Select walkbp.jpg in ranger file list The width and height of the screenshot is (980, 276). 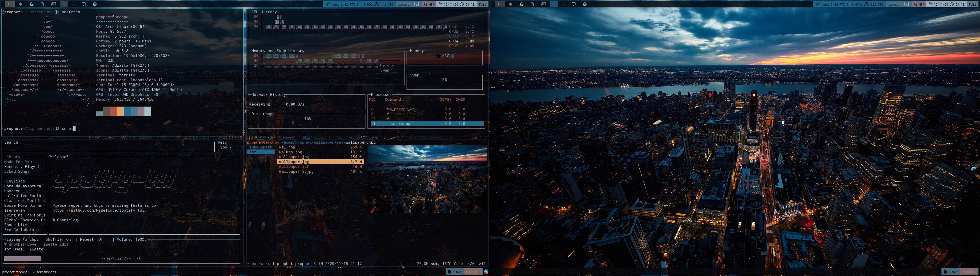(x=320, y=152)
